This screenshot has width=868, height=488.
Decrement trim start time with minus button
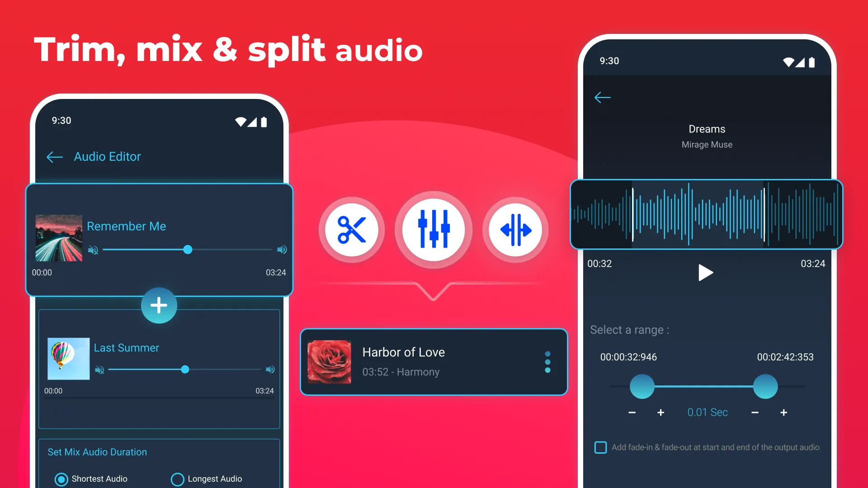(631, 413)
